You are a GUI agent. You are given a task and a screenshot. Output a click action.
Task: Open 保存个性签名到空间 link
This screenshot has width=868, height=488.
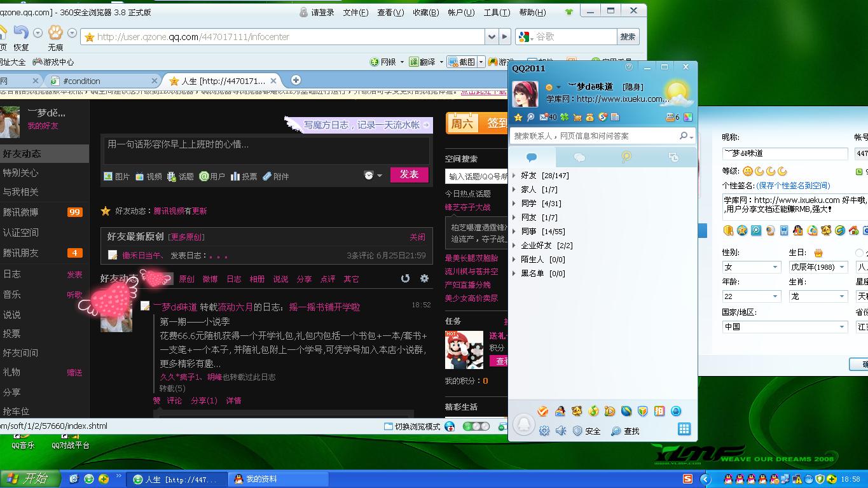coord(793,186)
